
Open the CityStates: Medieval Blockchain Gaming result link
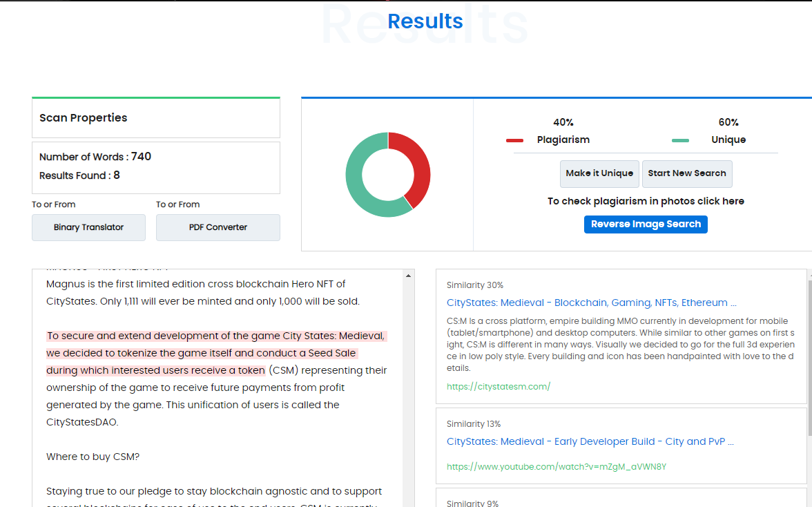pos(591,303)
